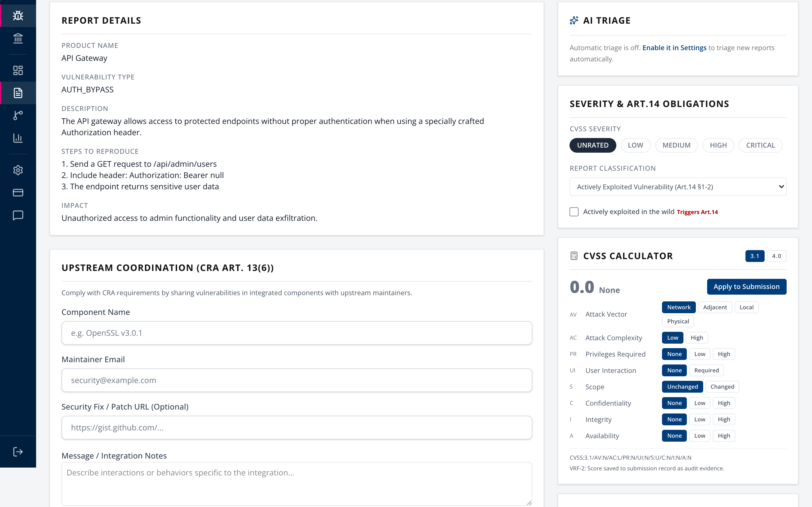
Task: Click the credit card billing icon
Action: (18, 192)
